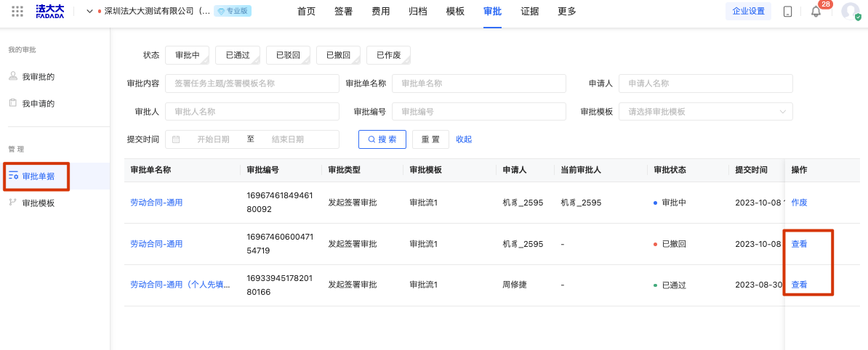Select the 审批 tab

[492, 11]
